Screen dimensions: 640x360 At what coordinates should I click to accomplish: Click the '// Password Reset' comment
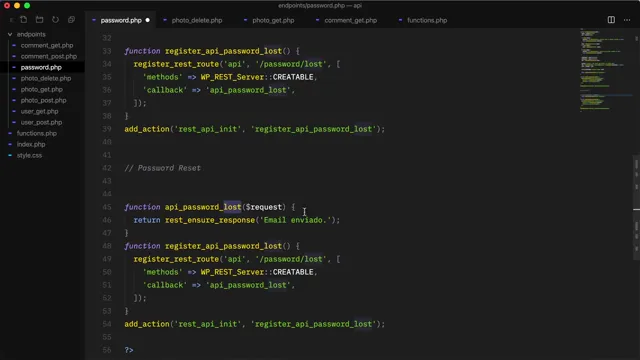click(x=162, y=168)
